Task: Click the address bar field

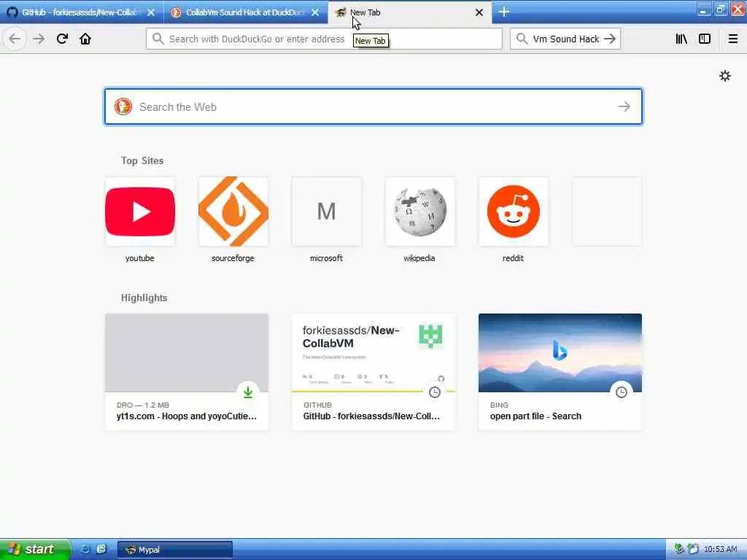Action: (x=324, y=39)
